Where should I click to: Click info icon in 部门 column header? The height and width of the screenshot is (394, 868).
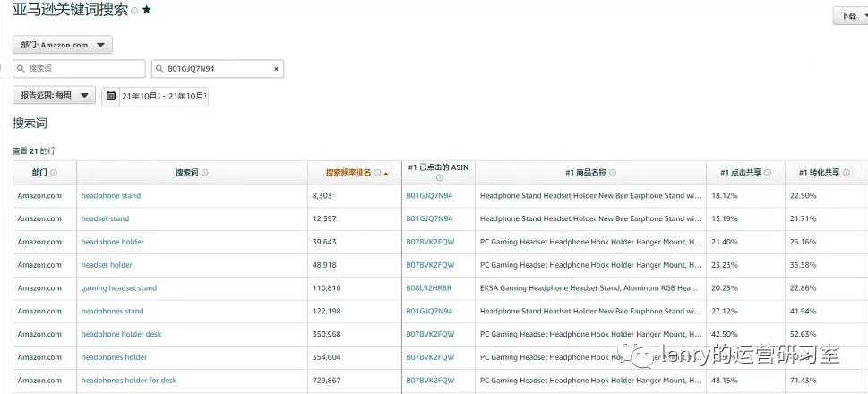54,173
